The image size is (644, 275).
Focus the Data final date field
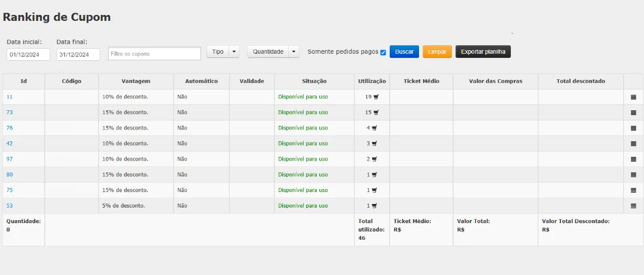click(x=78, y=54)
